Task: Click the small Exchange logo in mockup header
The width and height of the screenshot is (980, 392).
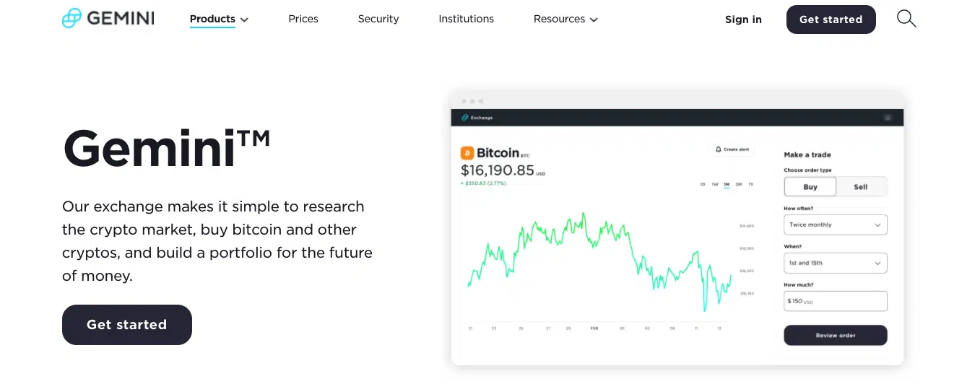Action: [465, 118]
